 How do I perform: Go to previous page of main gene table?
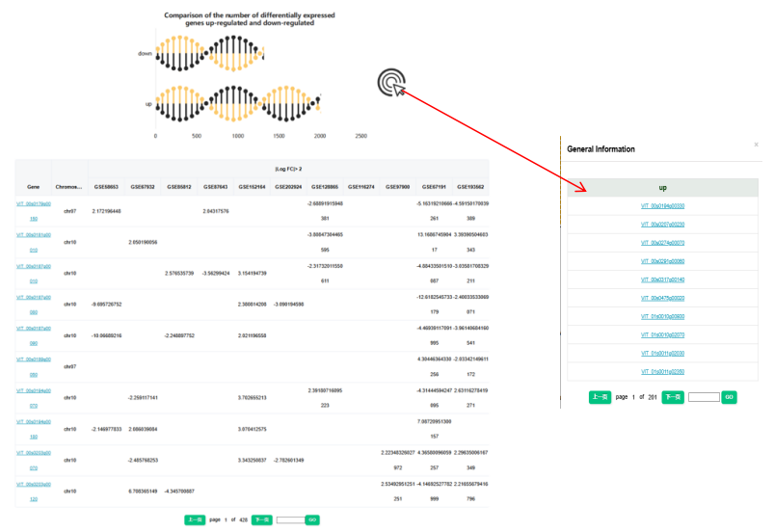tap(195, 519)
